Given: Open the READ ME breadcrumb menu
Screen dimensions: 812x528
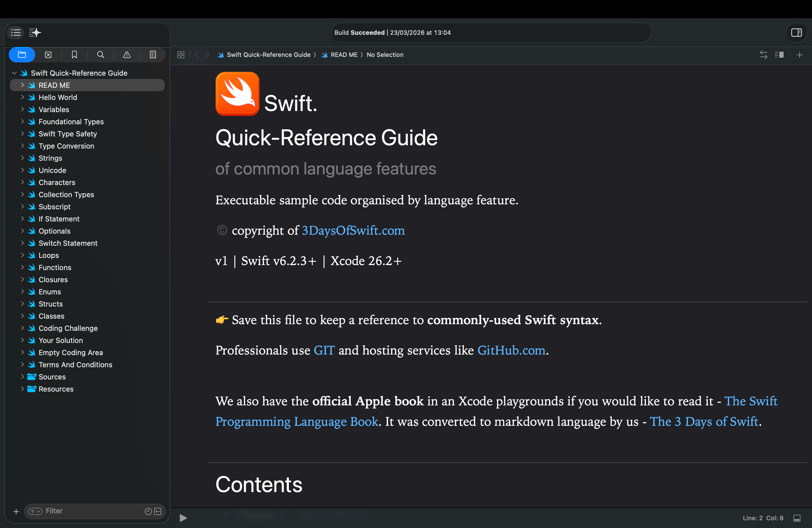Looking at the screenshot, I should (344, 55).
